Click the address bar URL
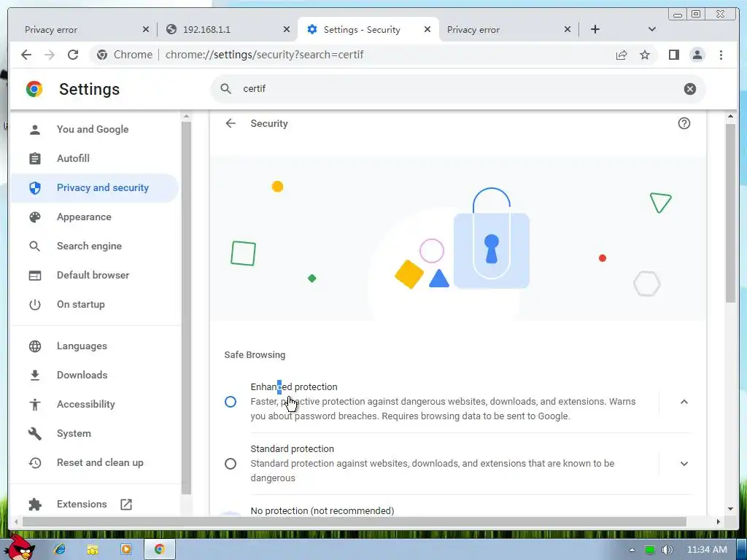747x560 pixels. 264,55
